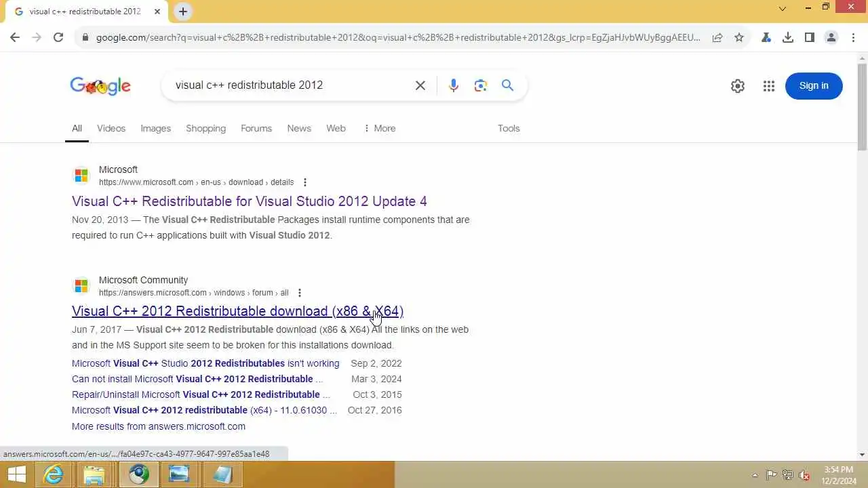The image size is (868, 488).
Task: Click the network tray icon
Action: 788,475
